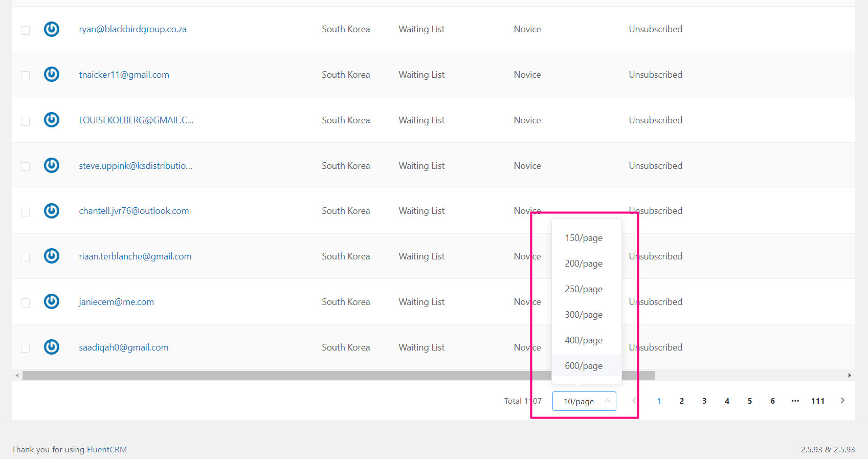
Task: Open contact janiecem@me.com
Action: (x=116, y=302)
